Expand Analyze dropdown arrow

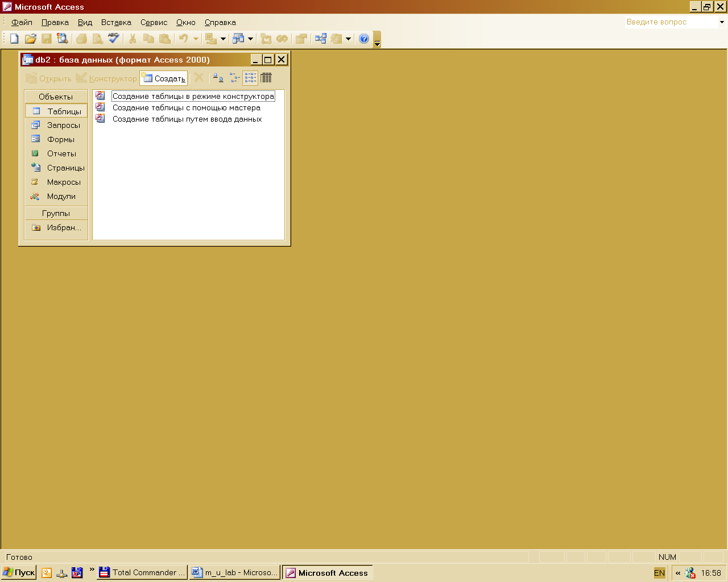(250, 39)
